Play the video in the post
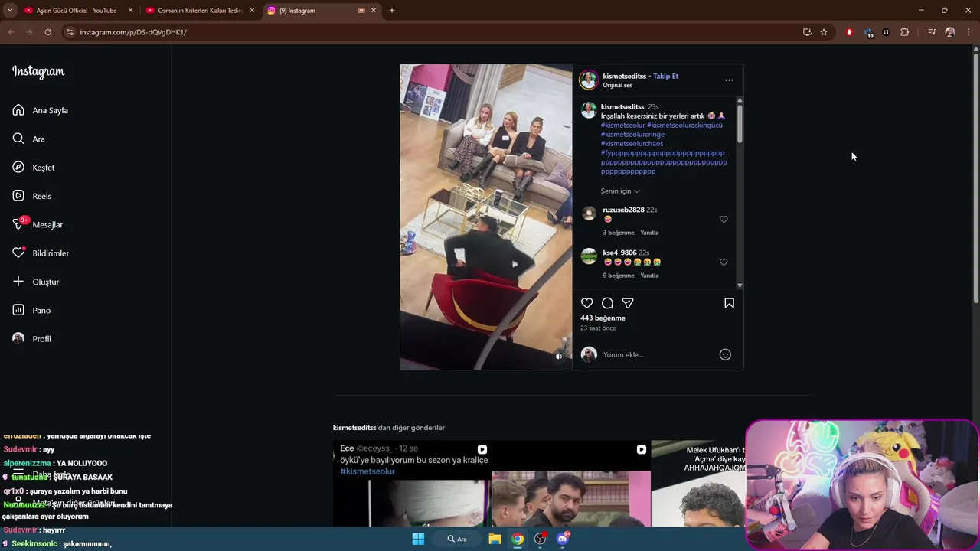 486,217
